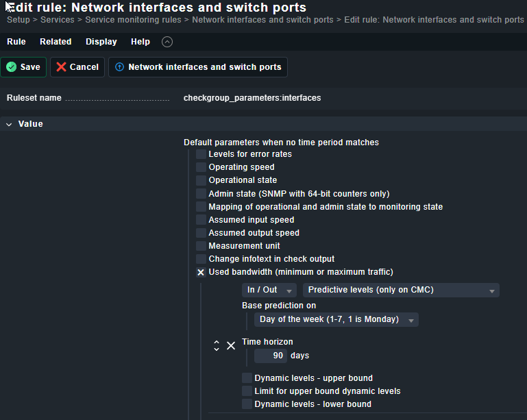Open the Display menu
Viewport: 527px width, 420px height.
tap(101, 42)
